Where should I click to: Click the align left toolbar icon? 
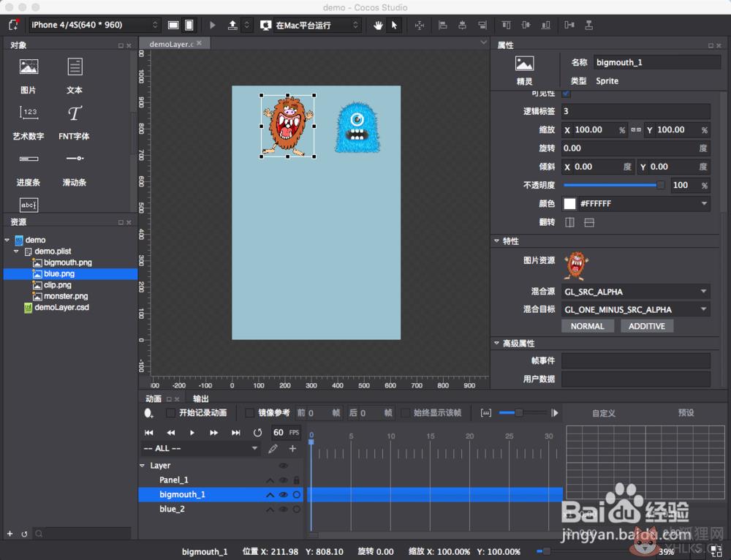pyautogui.click(x=443, y=25)
